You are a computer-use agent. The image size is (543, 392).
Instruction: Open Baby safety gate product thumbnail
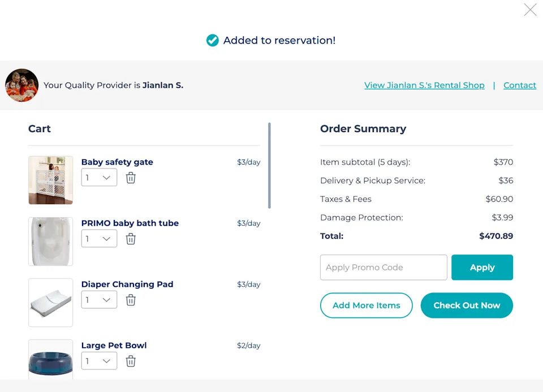(x=51, y=180)
